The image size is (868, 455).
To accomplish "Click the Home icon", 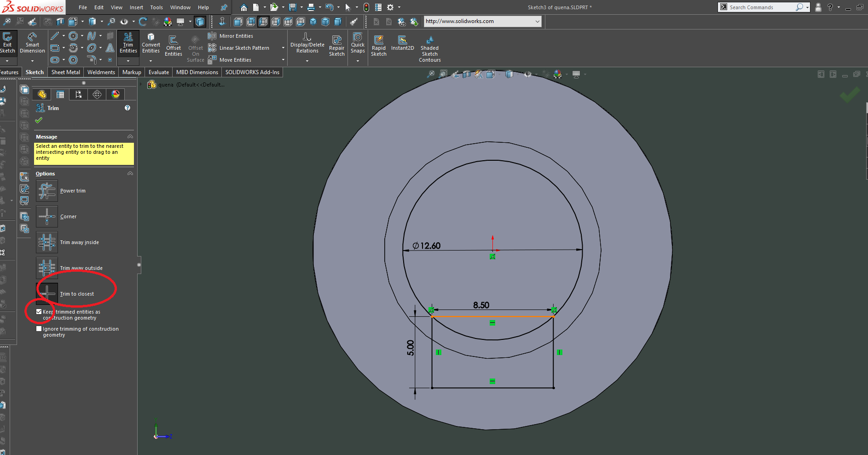I will [244, 7].
